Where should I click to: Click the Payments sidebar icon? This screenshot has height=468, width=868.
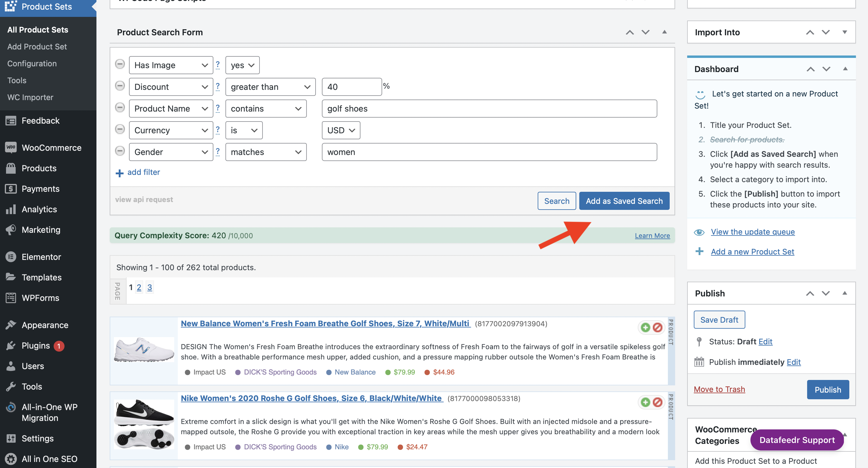coord(11,188)
